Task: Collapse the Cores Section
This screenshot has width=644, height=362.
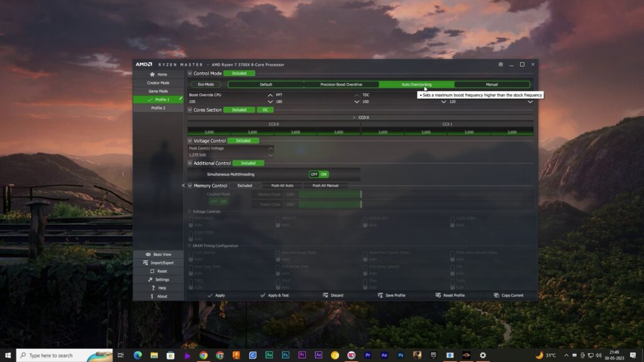Action: (x=190, y=110)
